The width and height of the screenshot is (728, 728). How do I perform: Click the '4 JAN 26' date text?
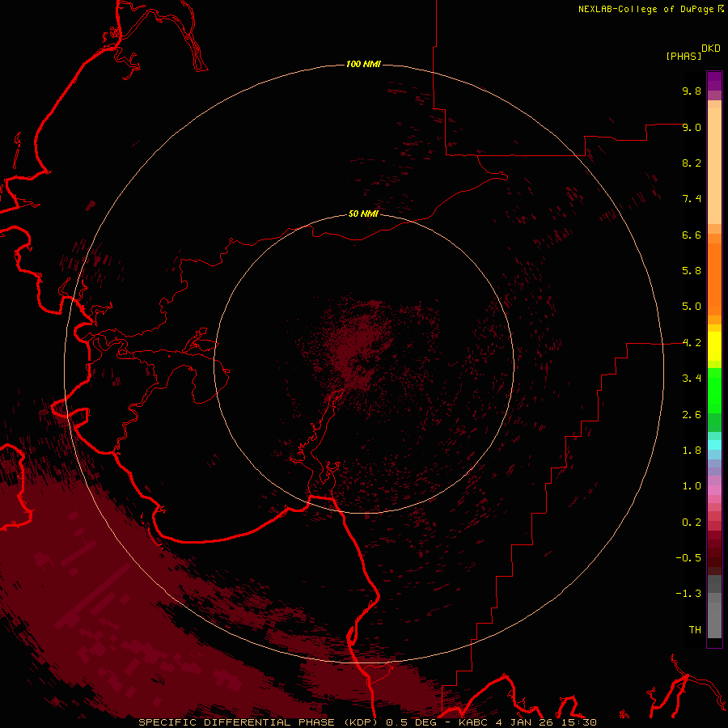pos(523,722)
